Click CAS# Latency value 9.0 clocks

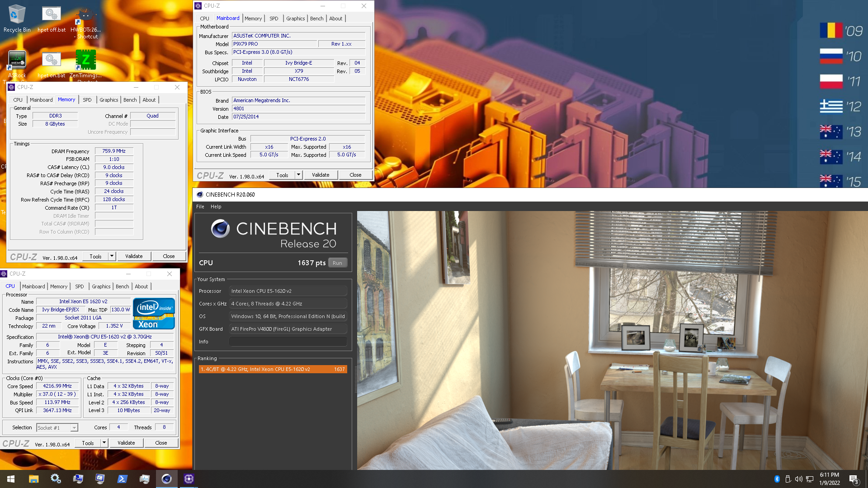114,167
